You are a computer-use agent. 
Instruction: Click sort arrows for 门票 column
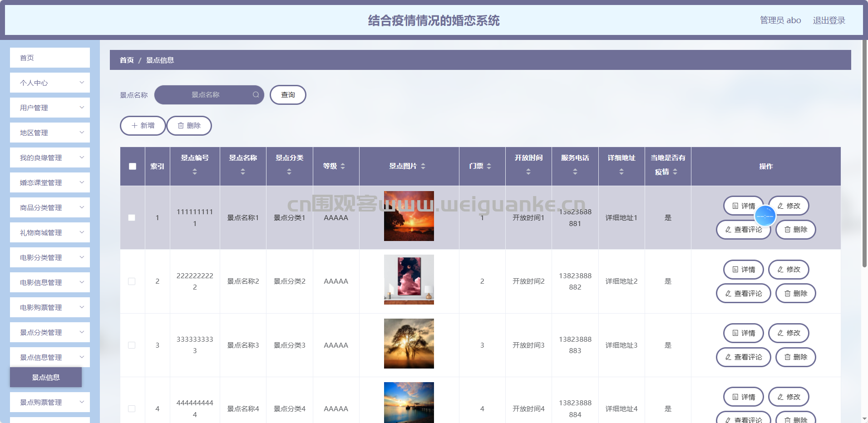(489, 166)
